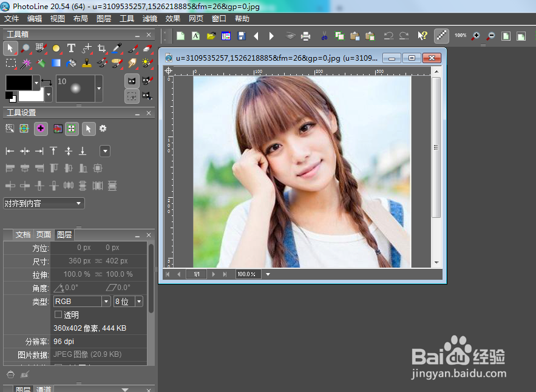Click the zoom out magnifier minus icon

[490, 36]
